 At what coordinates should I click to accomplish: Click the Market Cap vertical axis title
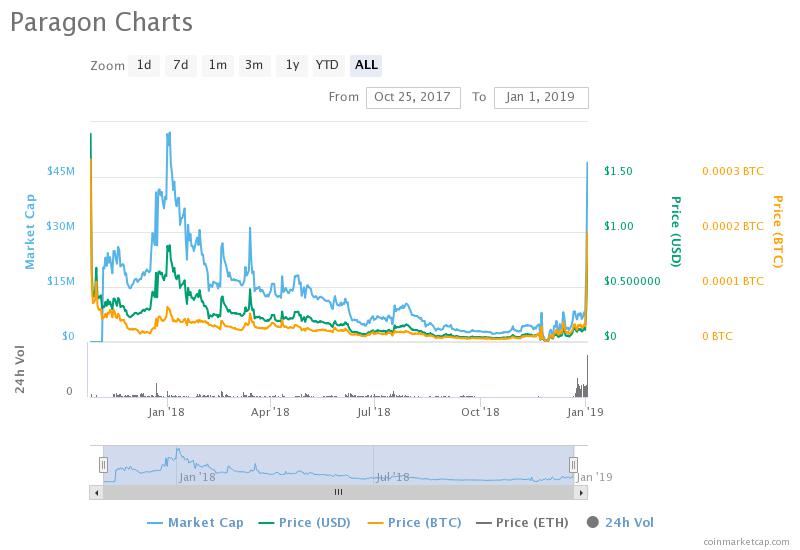coord(30,232)
